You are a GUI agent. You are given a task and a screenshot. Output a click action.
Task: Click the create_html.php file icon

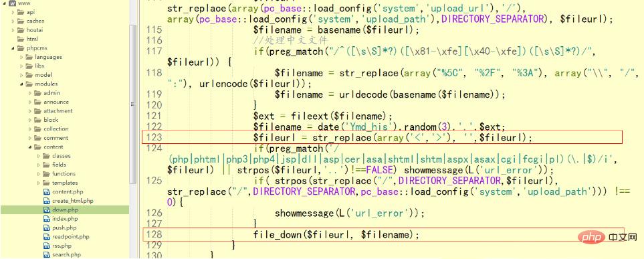46,201
